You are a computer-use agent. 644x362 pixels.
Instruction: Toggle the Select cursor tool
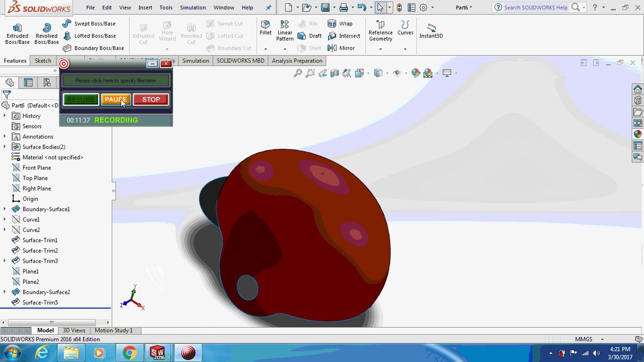point(380,8)
